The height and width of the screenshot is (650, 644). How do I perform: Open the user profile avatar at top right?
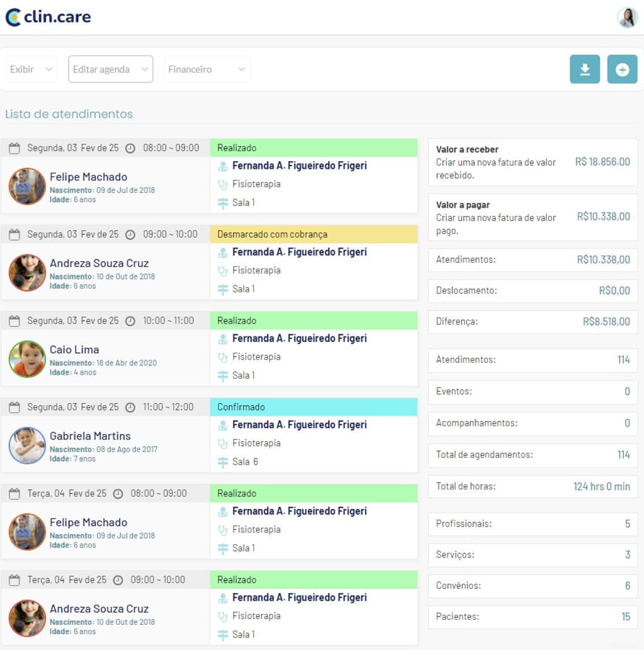(x=627, y=18)
